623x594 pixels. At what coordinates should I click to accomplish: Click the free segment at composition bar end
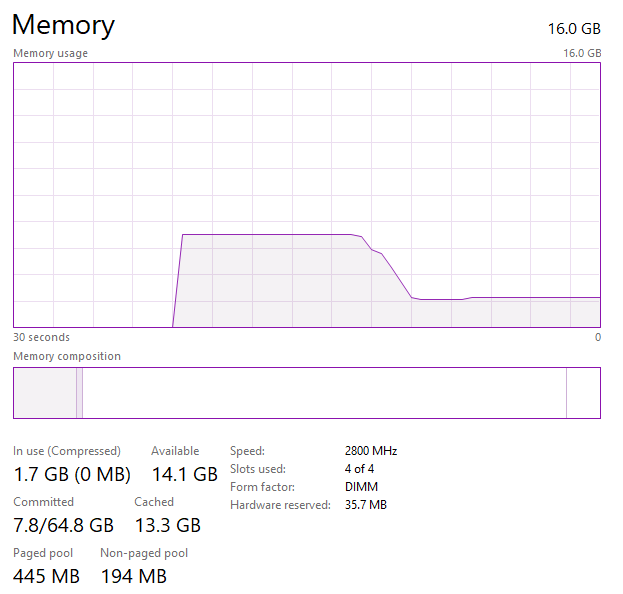click(583, 392)
